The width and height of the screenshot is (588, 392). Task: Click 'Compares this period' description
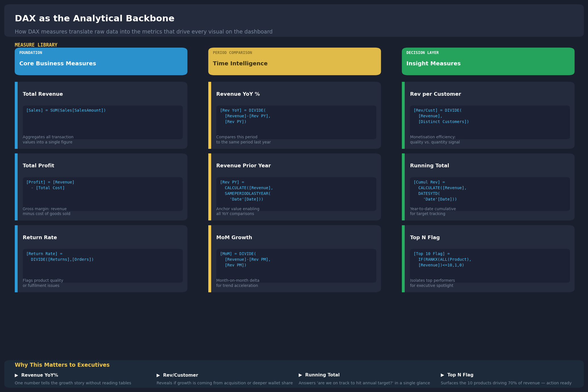click(x=237, y=137)
